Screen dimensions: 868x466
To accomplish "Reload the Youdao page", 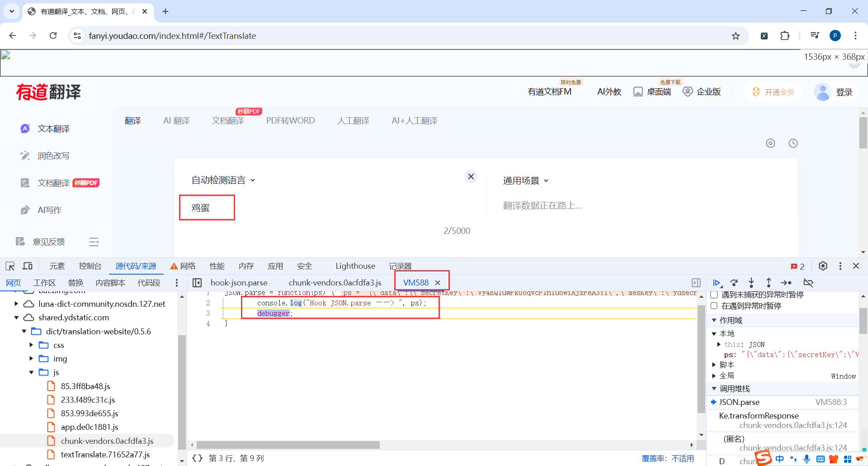I will [x=53, y=36].
